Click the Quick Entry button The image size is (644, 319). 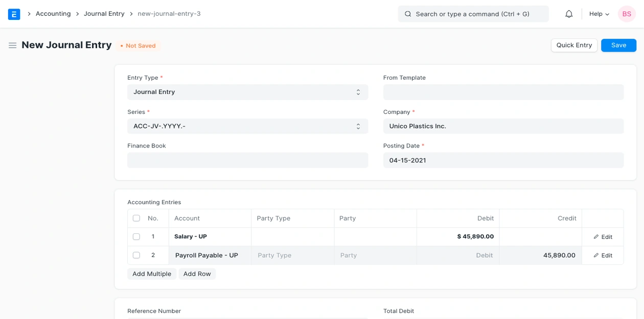tap(573, 45)
